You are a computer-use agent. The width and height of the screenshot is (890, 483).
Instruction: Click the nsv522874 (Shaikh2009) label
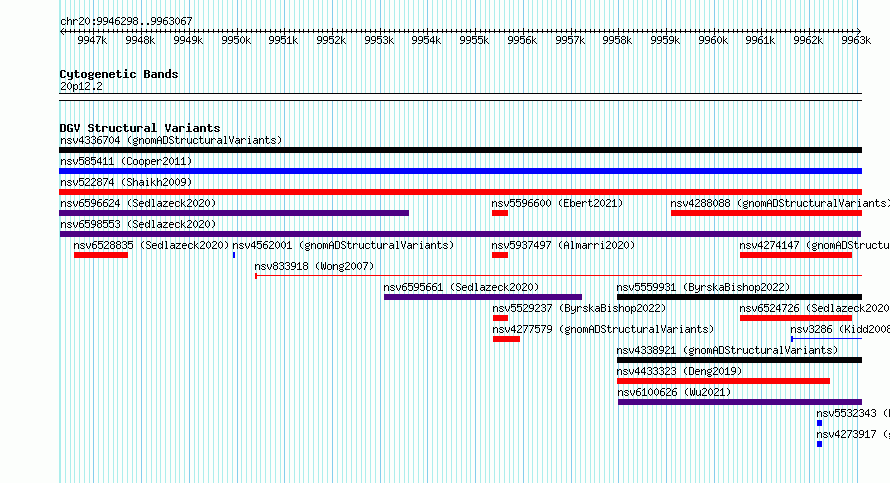pyautogui.click(x=126, y=182)
